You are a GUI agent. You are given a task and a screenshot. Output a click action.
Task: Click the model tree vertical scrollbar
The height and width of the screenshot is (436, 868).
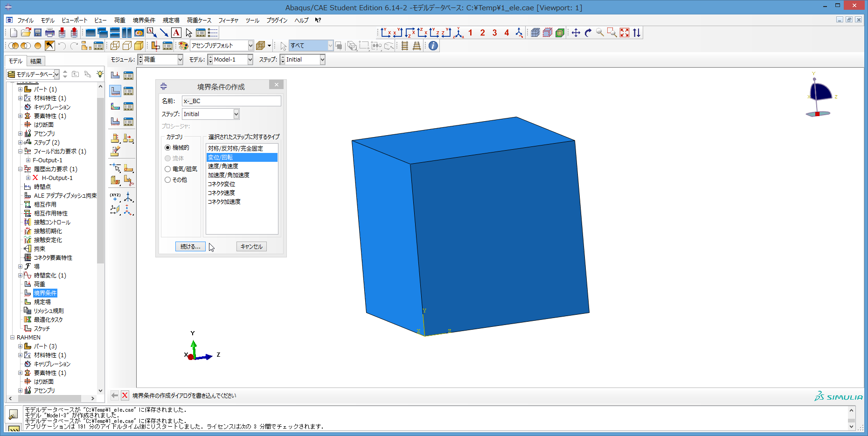[x=100, y=180]
